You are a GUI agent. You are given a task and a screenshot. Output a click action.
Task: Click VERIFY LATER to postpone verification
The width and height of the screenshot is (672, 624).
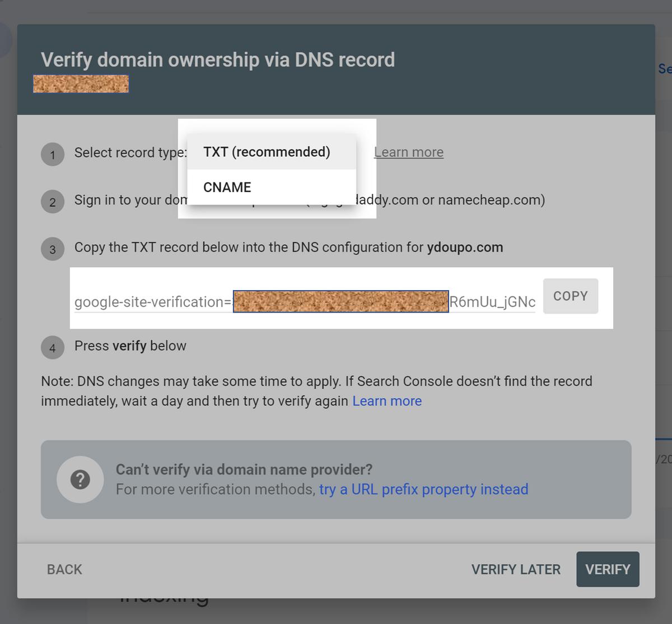pos(515,569)
